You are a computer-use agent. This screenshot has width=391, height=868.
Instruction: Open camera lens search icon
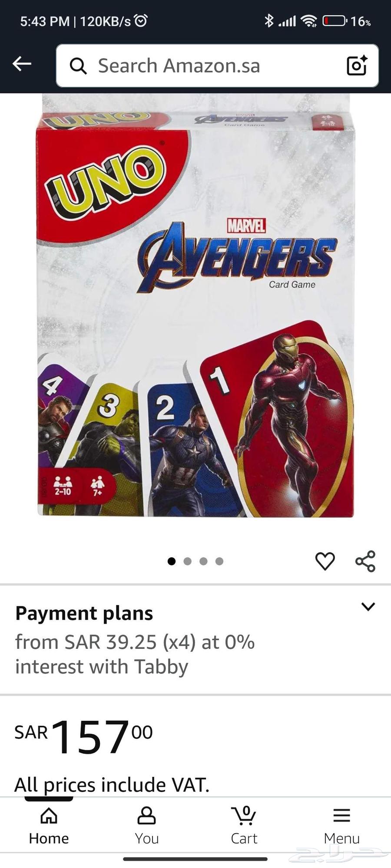357,65
